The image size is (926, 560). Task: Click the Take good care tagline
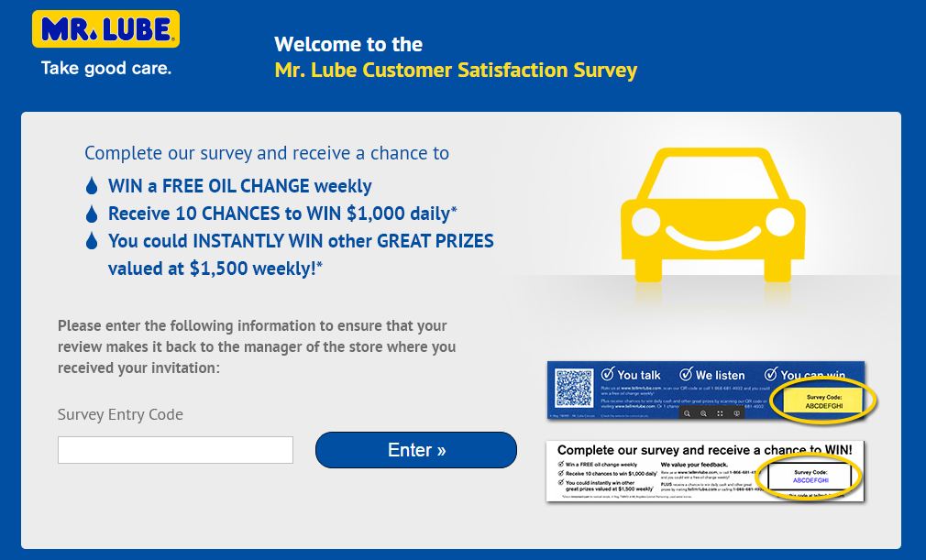point(105,68)
